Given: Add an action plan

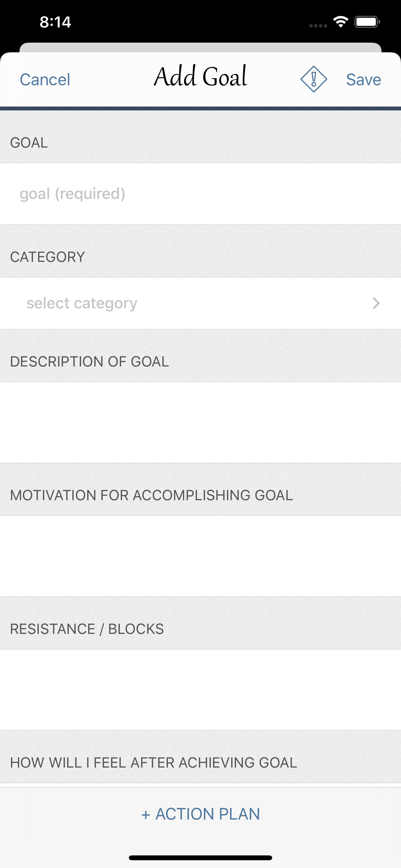Looking at the screenshot, I should pos(200,814).
